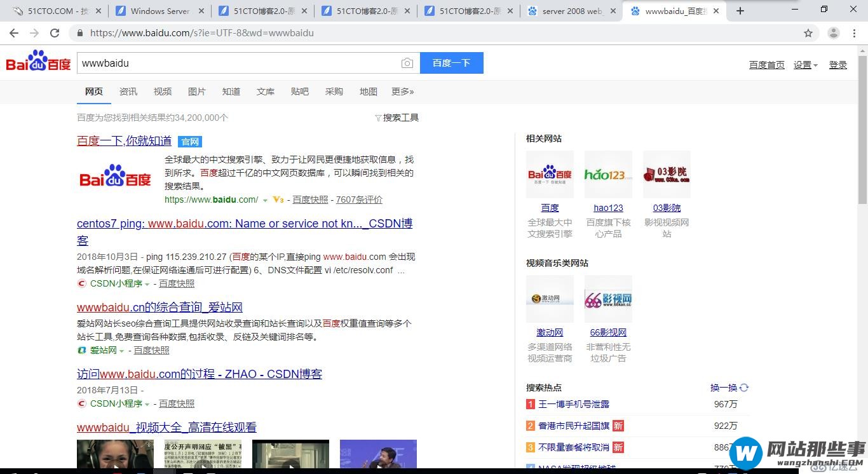Expand the first CSDN小程序 dropdown arrow under centos7 result
868x474 pixels.
click(147, 284)
